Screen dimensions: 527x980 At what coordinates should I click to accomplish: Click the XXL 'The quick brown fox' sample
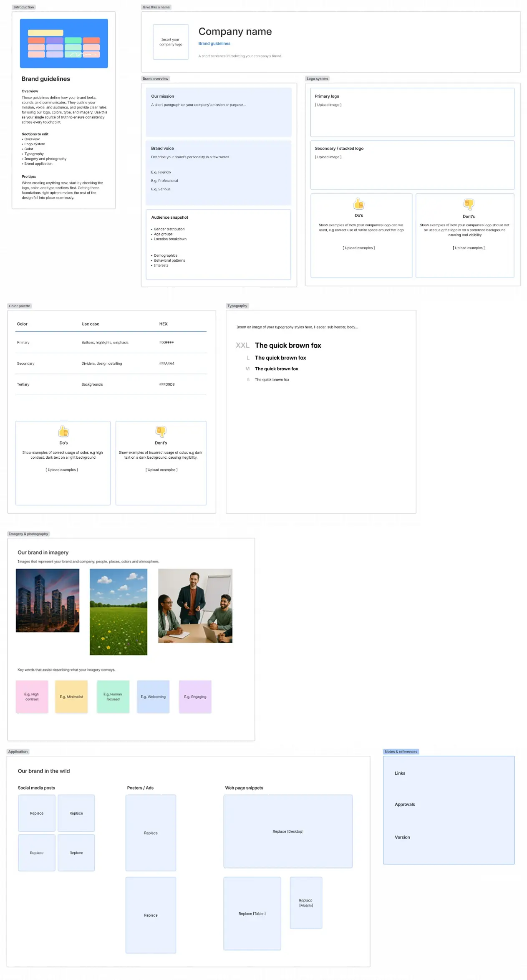click(x=288, y=345)
